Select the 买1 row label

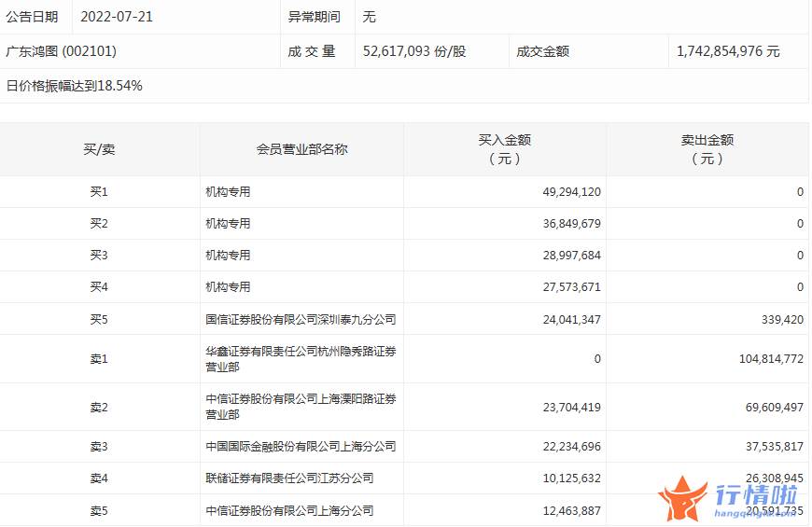click(x=99, y=192)
